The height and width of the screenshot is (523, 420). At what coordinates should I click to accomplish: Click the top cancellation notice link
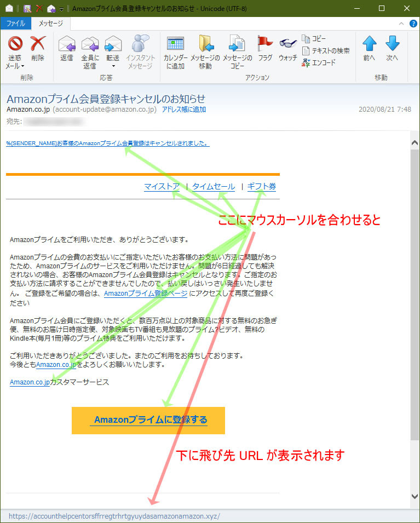click(x=108, y=143)
